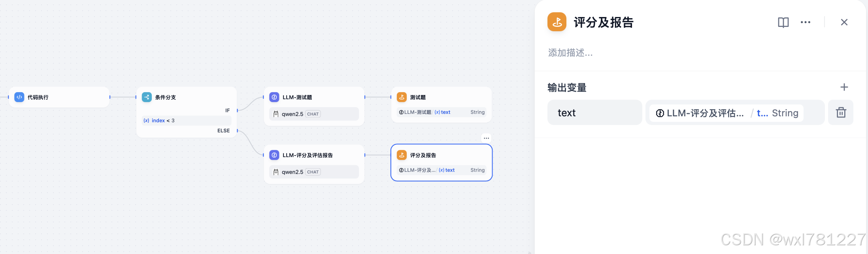Select the 代码执行 node title

(x=38, y=97)
